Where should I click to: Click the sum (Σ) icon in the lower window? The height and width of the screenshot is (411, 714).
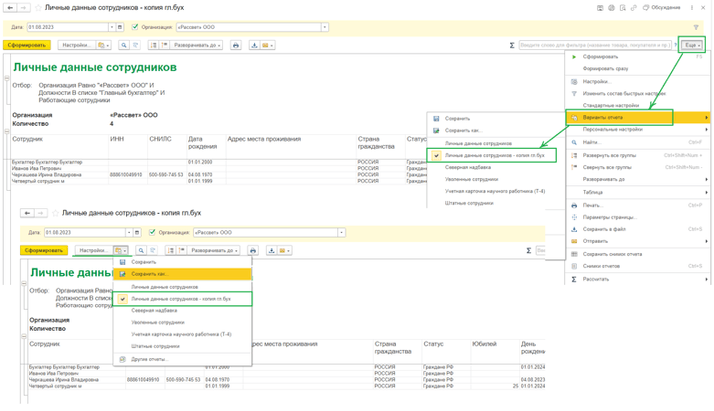tap(529, 251)
